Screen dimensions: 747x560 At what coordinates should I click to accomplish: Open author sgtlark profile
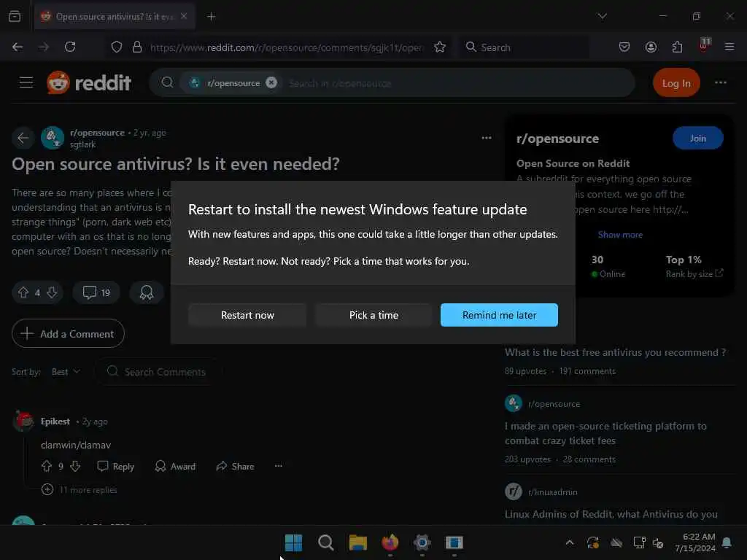pyautogui.click(x=82, y=144)
